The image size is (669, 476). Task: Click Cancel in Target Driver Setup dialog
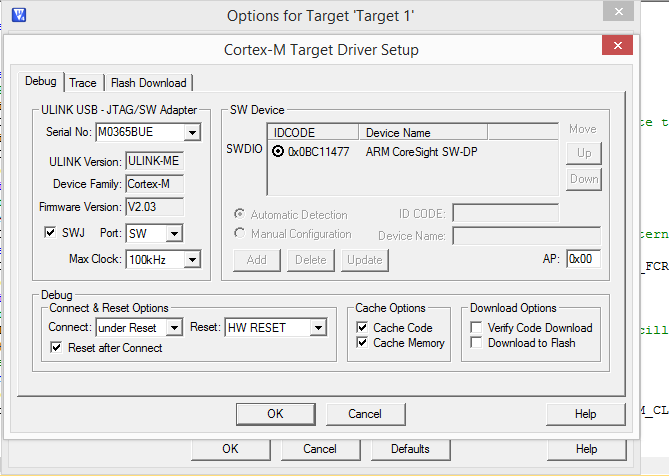click(365, 414)
